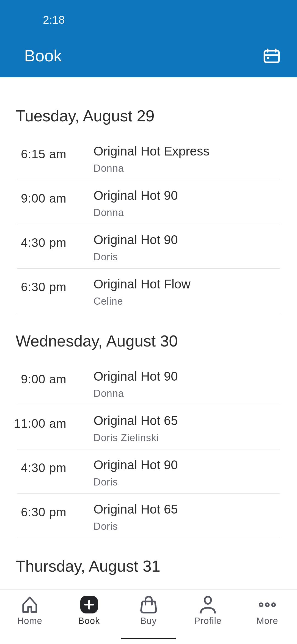Tap instructor name Doris Zielinski
The height and width of the screenshot is (644, 297).
[x=126, y=438]
